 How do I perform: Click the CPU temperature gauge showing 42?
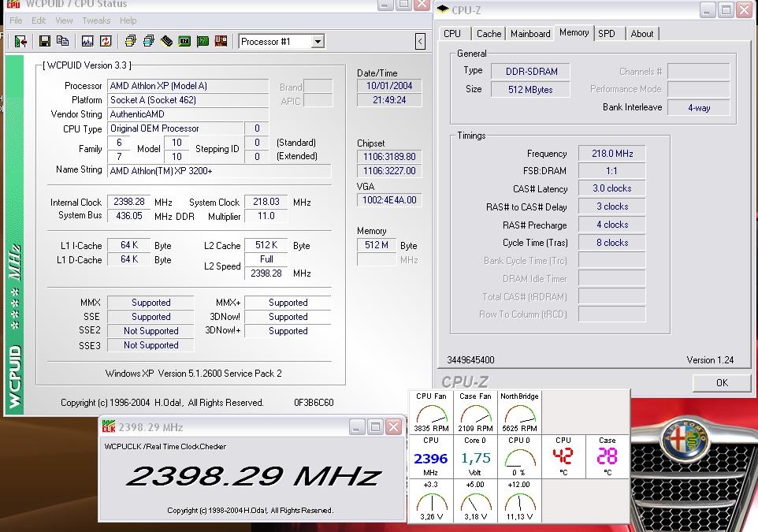(563, 456)
